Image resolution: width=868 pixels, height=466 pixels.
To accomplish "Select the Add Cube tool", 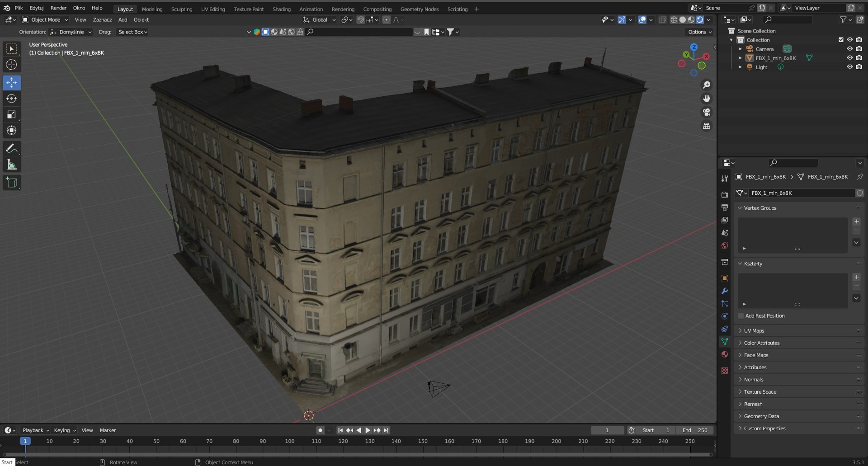I will 12,183.
